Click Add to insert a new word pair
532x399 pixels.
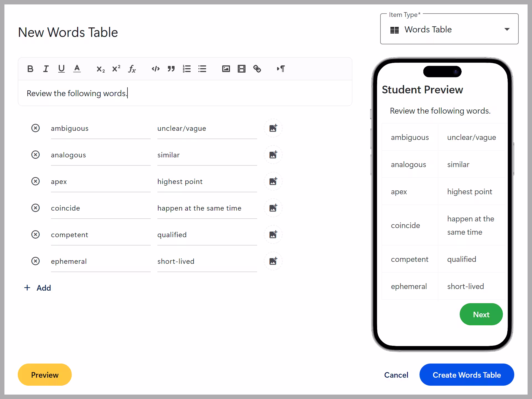(x=37, y=288)
